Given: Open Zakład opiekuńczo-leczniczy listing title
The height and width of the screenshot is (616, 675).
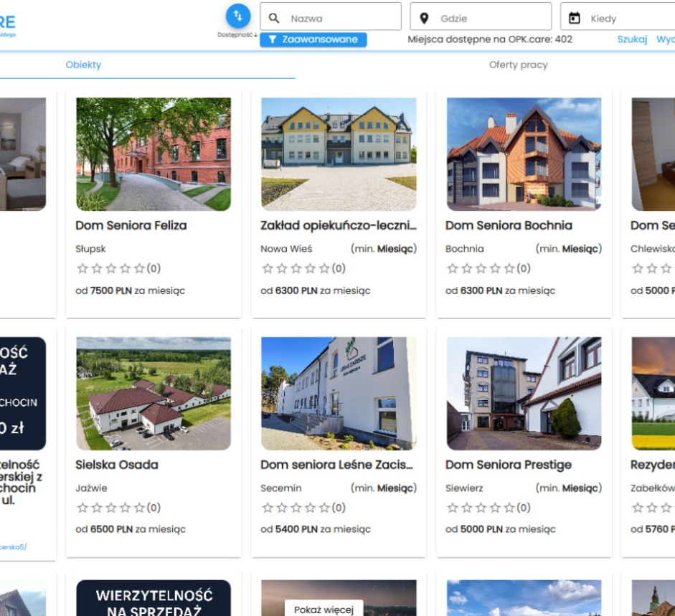Looking at the screenshot, I should [x=339, y=225].
